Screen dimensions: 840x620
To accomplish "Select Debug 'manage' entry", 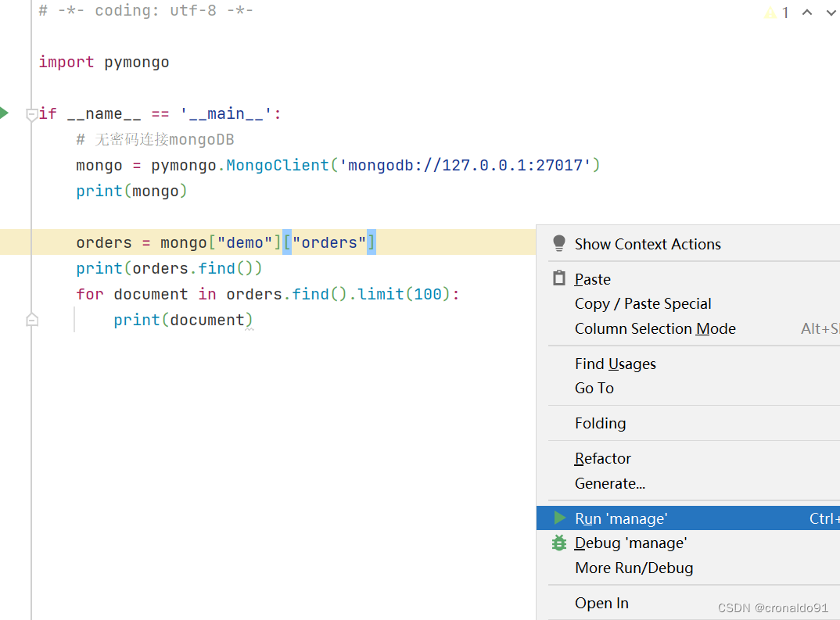I will pyautogui.click(x=687, y=543).
